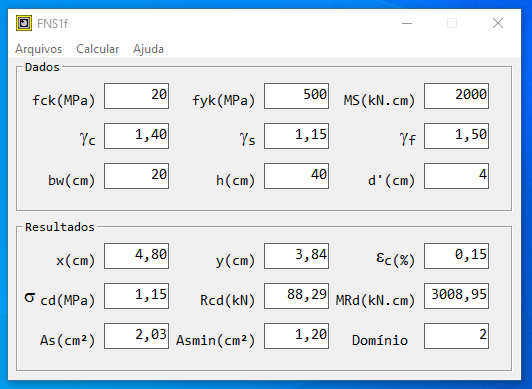Select the fyk(MPa) field showing 500
Image resolution: width=532 pixels, height=389 pixels.
[297, 96]
